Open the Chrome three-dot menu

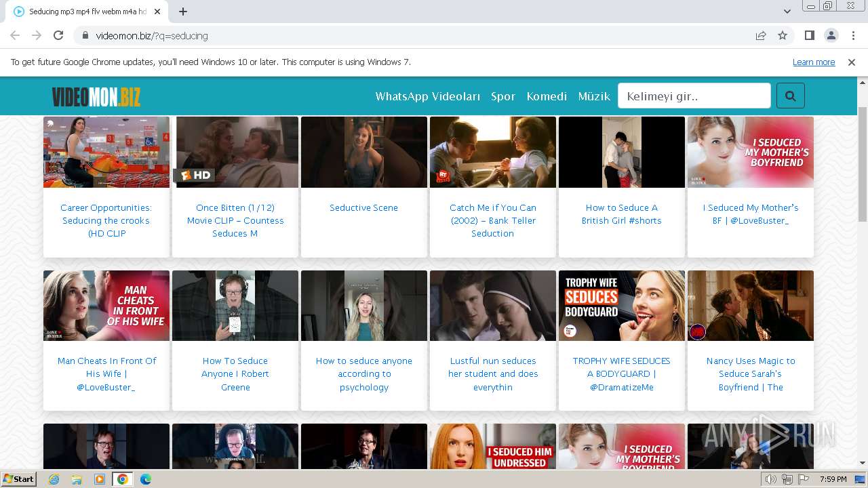[x=852, y=35]
